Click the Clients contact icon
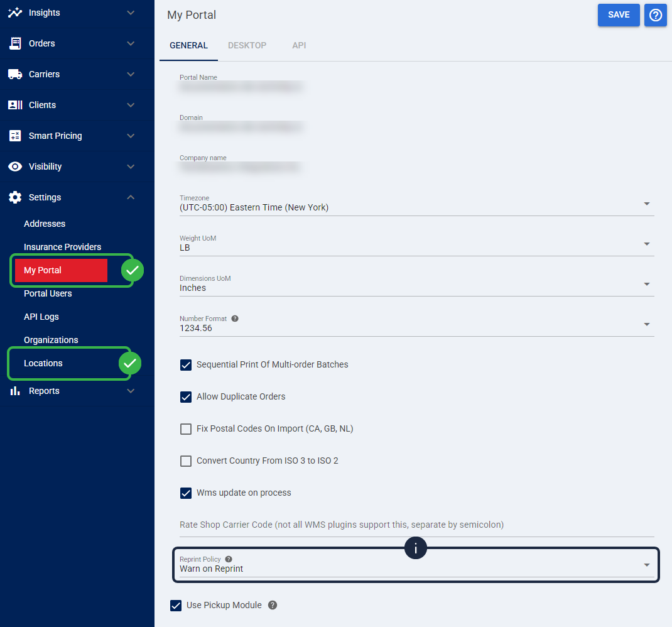Screen dimensions: 672x627 point(15,105)
